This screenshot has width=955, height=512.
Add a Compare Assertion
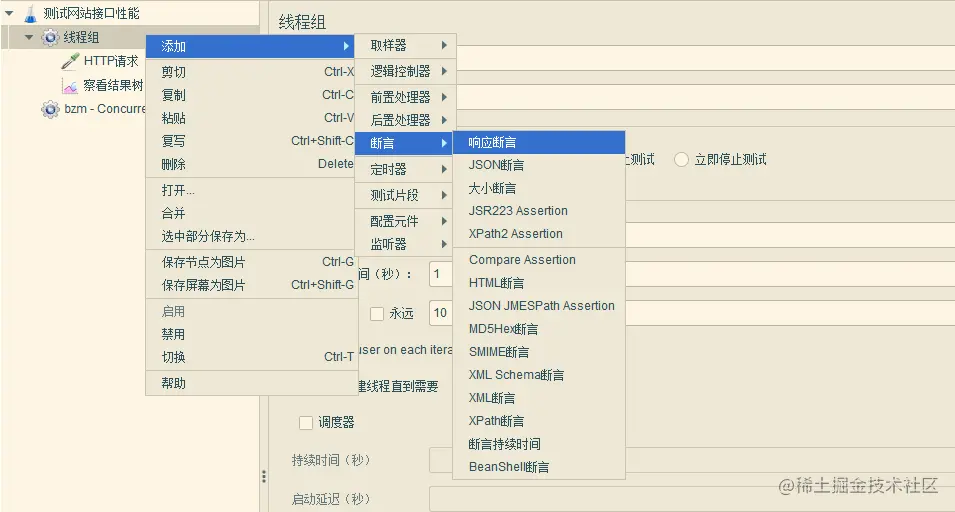coord(539,260)
